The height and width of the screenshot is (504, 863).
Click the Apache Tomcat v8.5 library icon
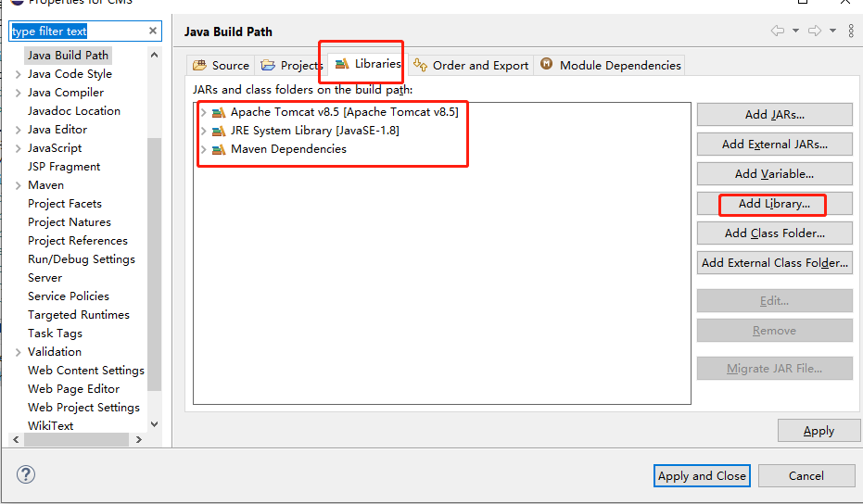point(219,112)
